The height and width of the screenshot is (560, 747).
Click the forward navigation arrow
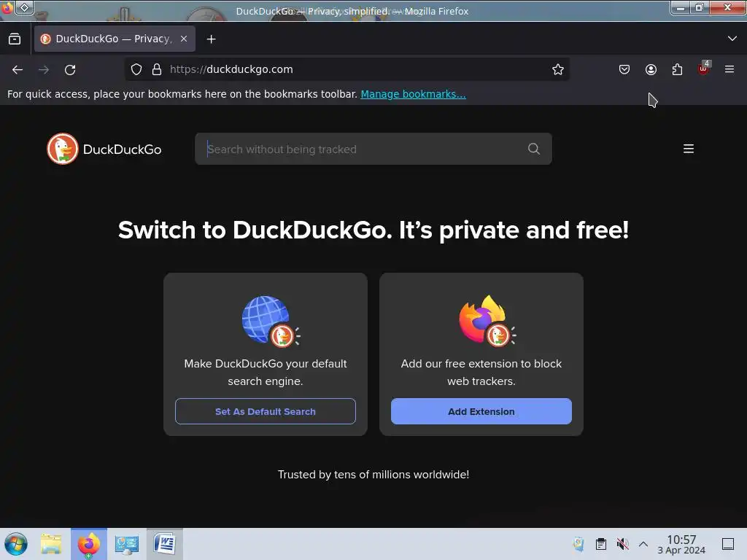coord(44,69)
